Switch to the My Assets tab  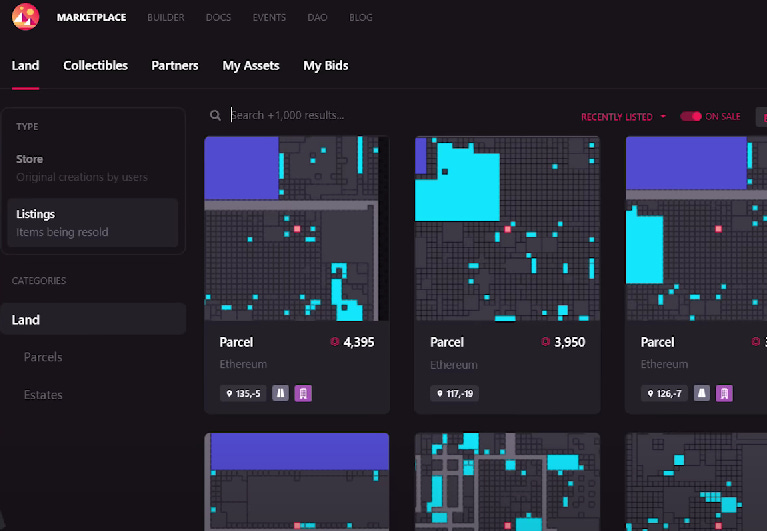coord(251,66)
